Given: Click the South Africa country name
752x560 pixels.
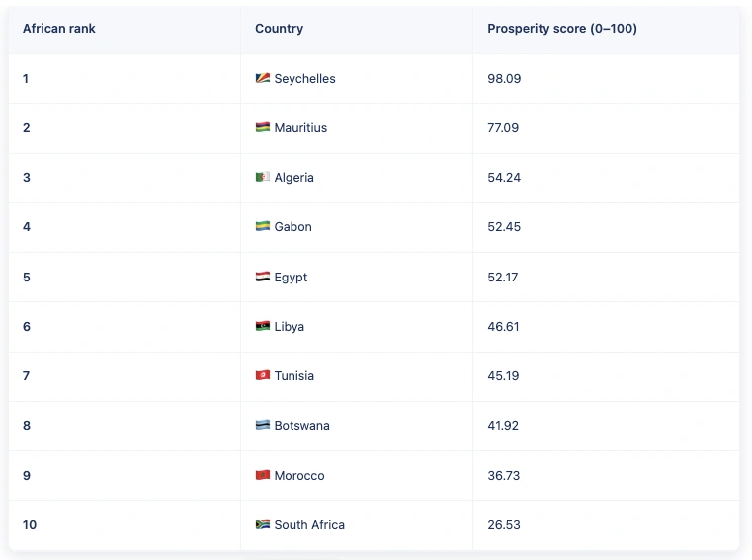Looking at the screenshot, I should pyautogui.click(x=309, y=525).
